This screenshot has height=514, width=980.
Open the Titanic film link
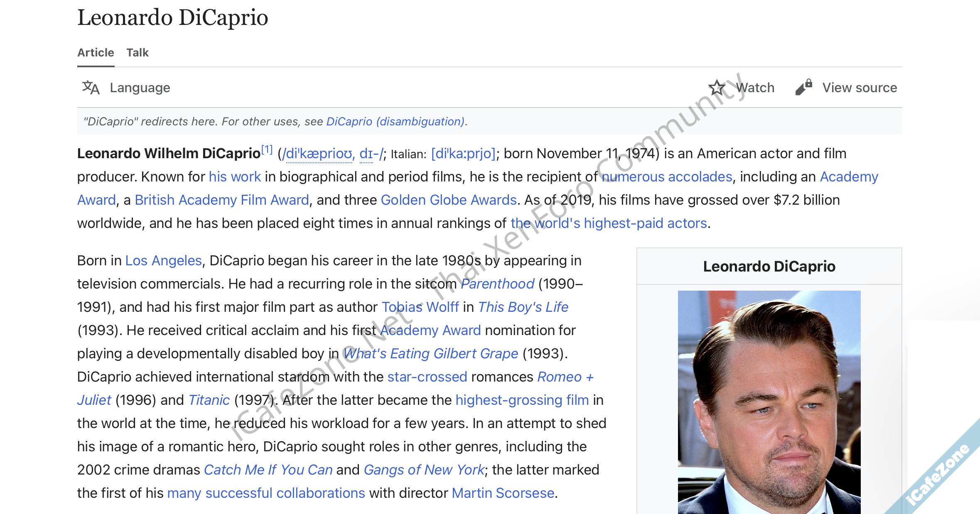[x=209, y=400]
